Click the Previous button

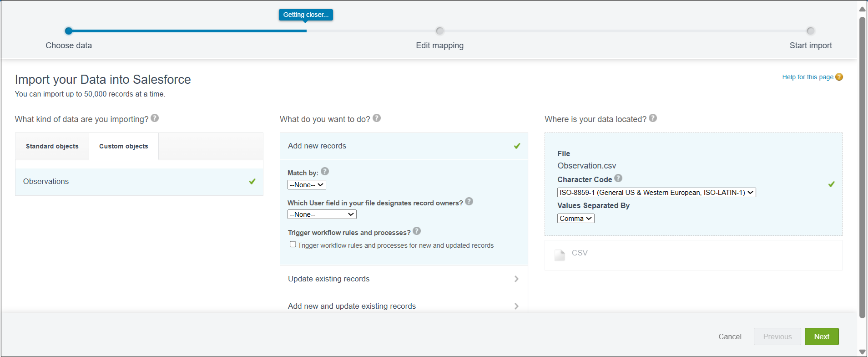click(777, 337)
